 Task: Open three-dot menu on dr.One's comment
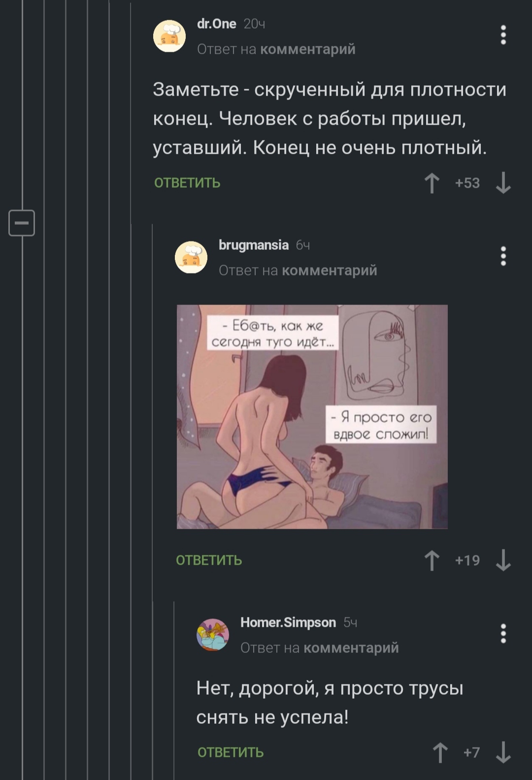point(503,35)
